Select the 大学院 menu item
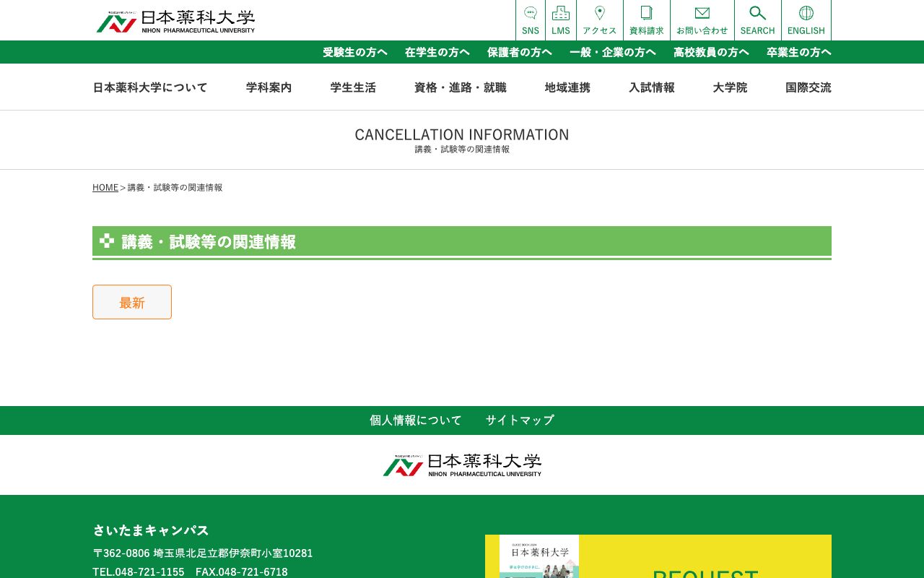The height and width of the screenshot is (578, 924). [730, 87]
